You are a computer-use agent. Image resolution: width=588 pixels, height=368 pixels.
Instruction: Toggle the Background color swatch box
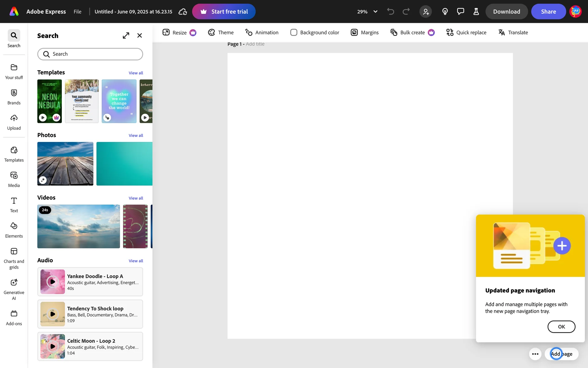(293, 33)
